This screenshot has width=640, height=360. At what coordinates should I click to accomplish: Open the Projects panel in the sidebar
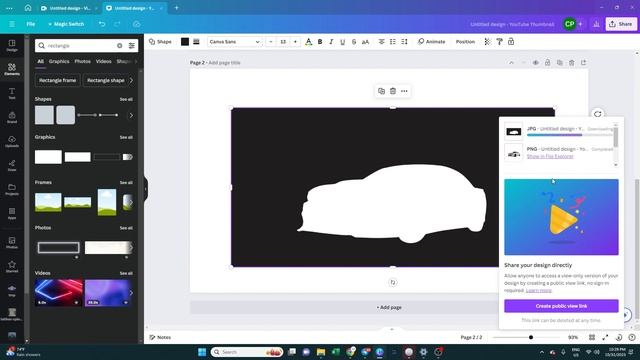click(x=12, y=190)
